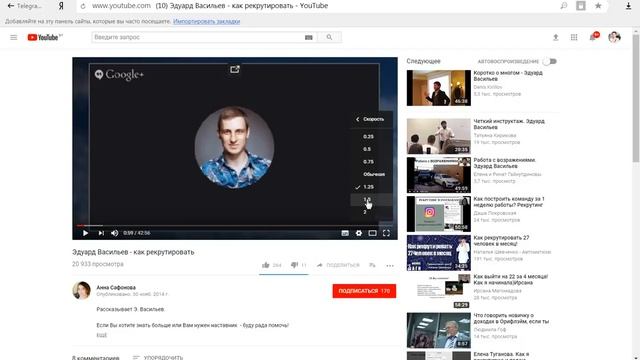Open the browser downloads arrow
This screenshot has width=640, height=360.
coord(629,6)
